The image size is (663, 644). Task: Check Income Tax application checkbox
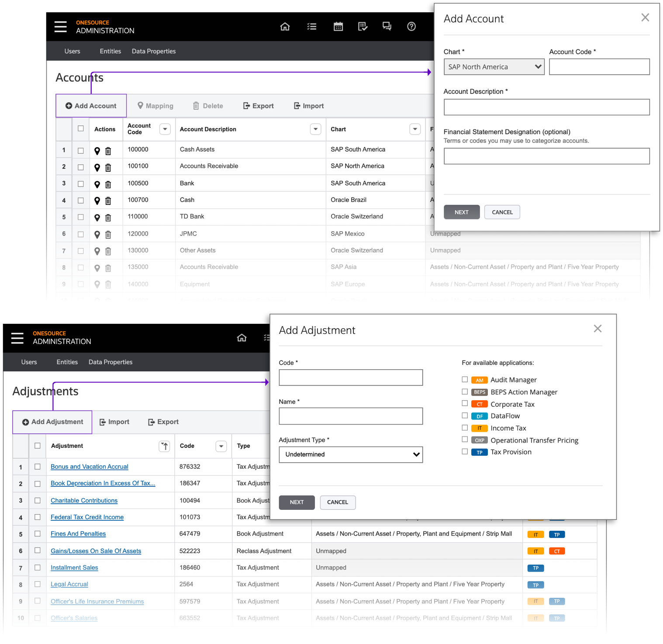tap(465, 428)
